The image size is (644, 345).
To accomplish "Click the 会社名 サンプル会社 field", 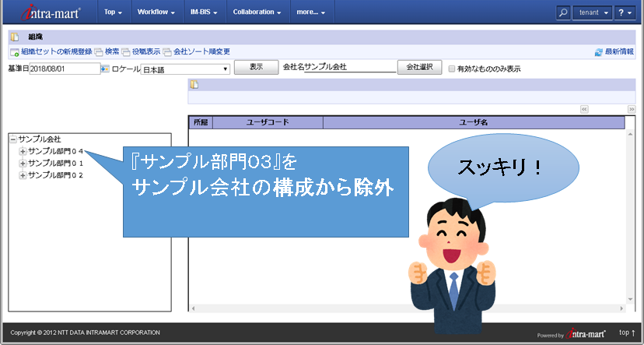I will [350, 67].
